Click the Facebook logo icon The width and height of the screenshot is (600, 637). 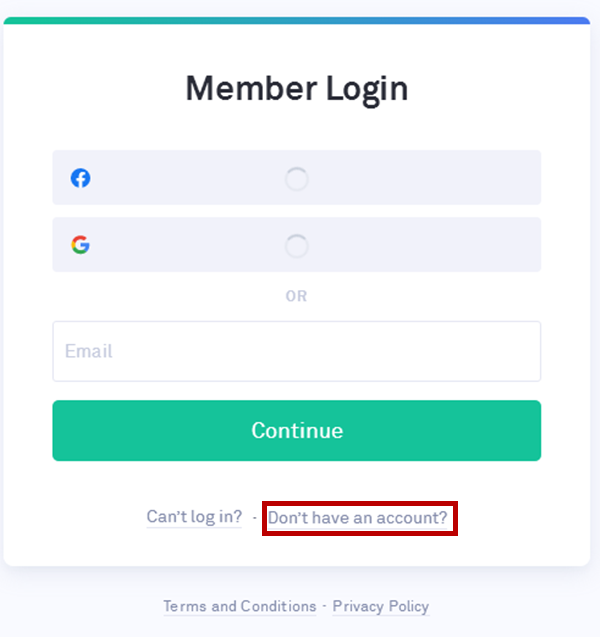pos(80,178)
